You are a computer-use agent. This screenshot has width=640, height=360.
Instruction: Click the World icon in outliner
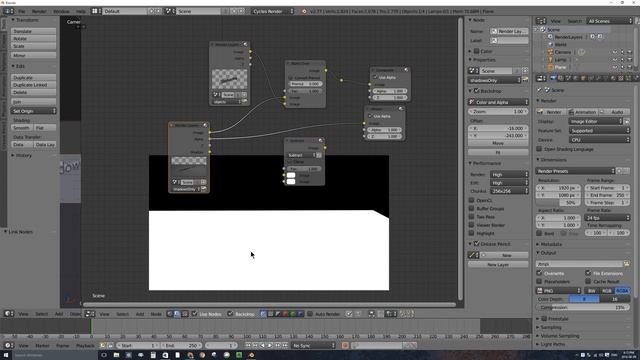click(x=551, y=44)
